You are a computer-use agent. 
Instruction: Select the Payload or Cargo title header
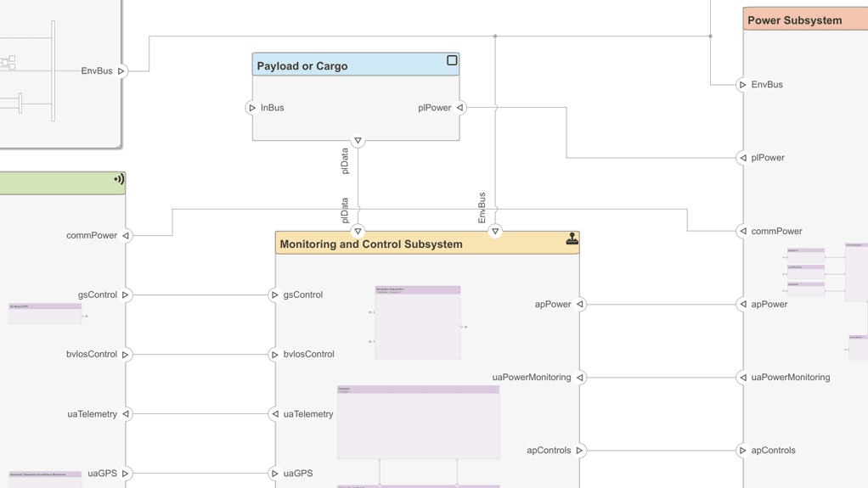point(302,65)
